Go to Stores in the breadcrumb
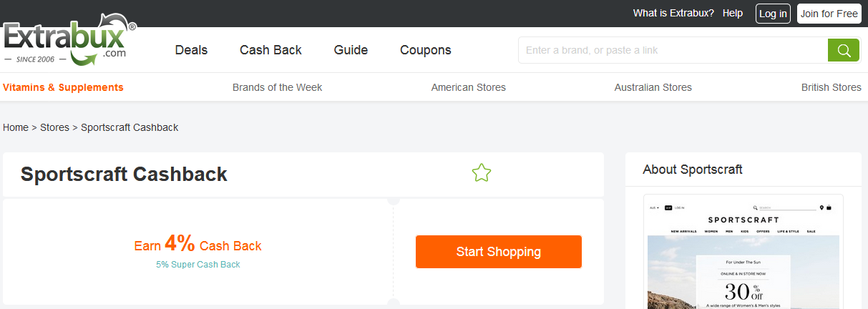Screen dimensions: 868x309 click(x=54, y=127)
